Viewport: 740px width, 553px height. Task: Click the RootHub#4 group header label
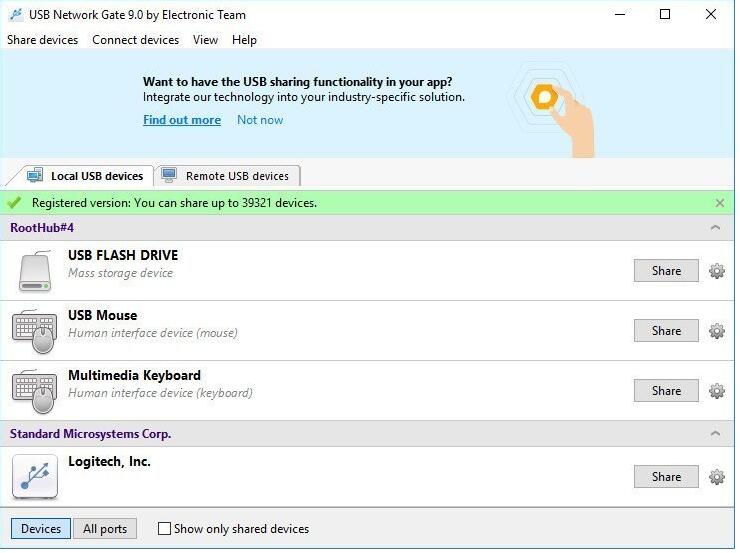point(42,229)
